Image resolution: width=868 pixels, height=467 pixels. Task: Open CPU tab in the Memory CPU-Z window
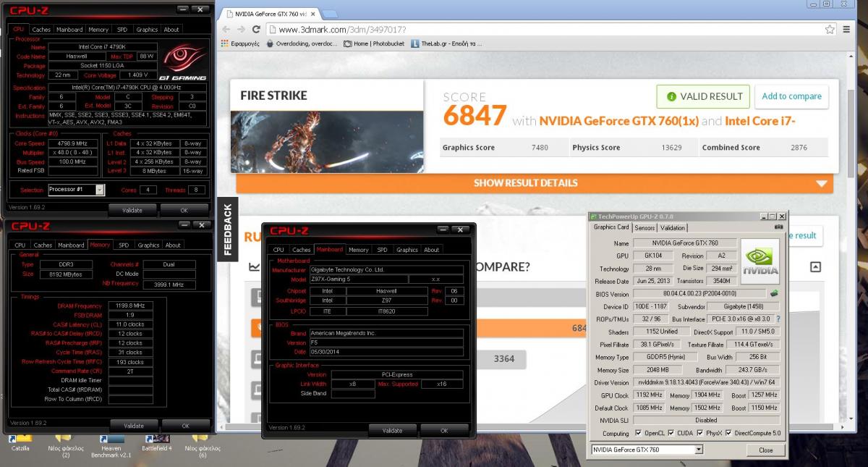point(20,245)
